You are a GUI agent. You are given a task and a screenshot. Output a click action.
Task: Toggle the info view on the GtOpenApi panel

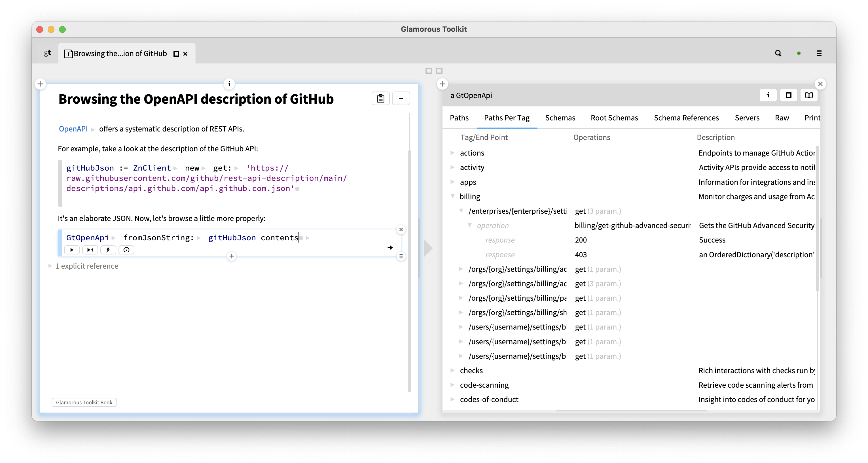(768, 95)
